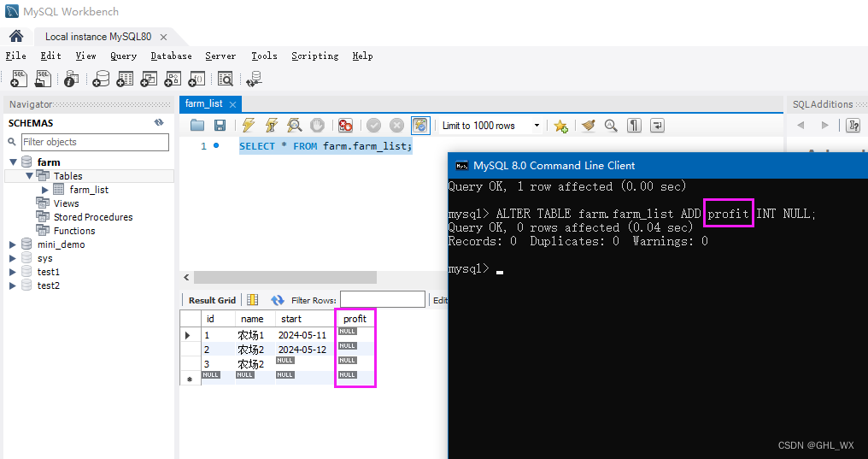868x459 pixels.
Task: Select Stored Procedures in navigator
Action: 93,217
